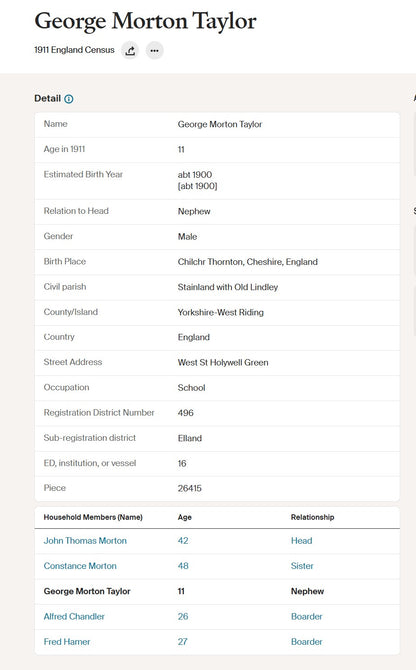This screenshot has width=416, height=670.
Task: Click the Relationship column header
Action: pos(312,517)
